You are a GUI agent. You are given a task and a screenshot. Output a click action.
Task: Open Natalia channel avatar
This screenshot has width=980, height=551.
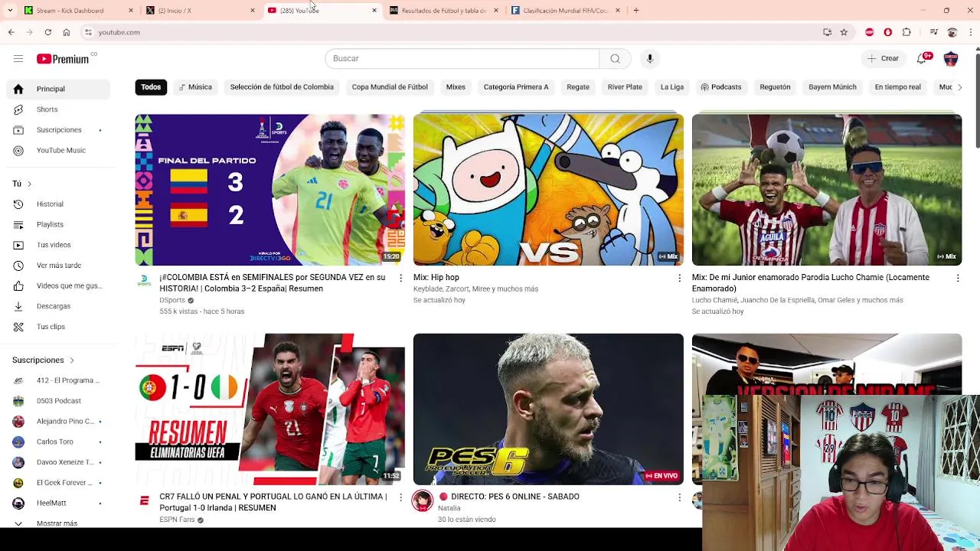pyautogui.click(x=423, y=500)
